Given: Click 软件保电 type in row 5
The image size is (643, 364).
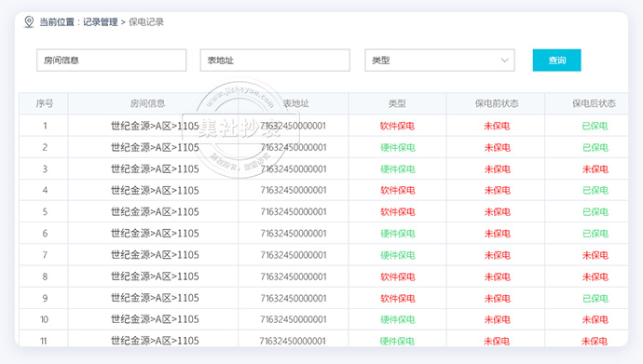Looking at the screenshot, I should click(397, 212).
